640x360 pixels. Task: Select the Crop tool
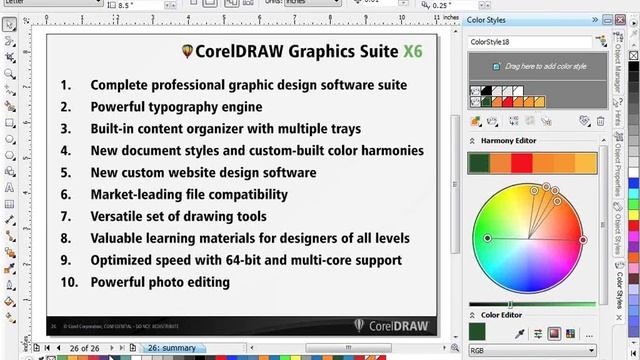(9, 58)
